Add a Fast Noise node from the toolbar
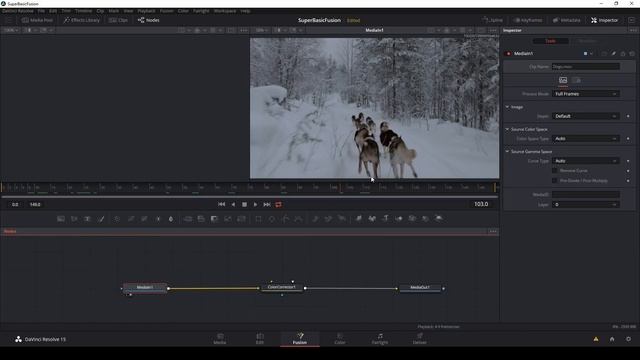 (x=74, y=219)
